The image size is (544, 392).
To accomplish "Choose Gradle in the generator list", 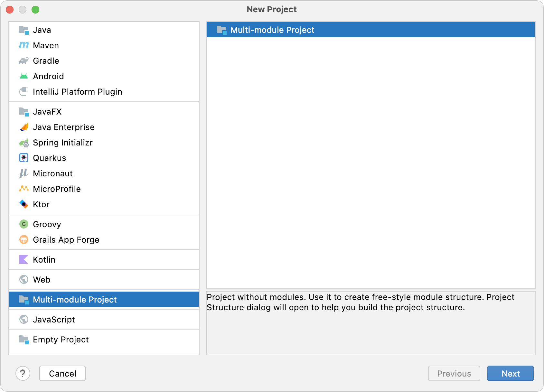I will (104, 61).
